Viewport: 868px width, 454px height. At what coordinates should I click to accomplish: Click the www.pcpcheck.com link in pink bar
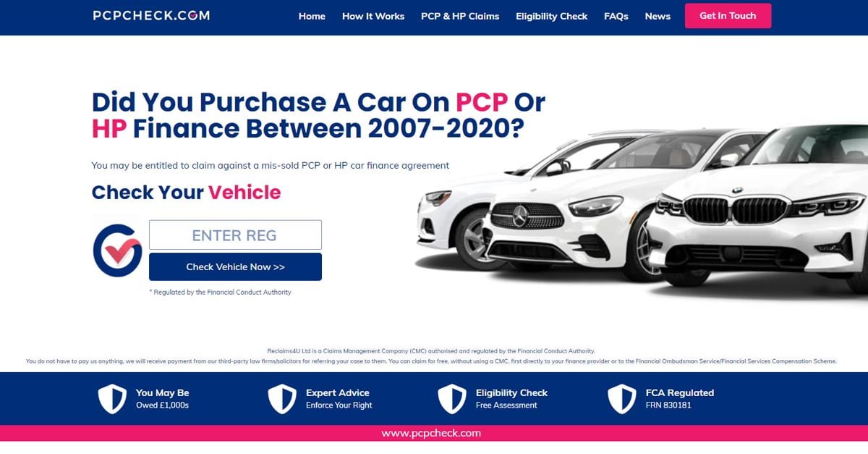point(431,433)
